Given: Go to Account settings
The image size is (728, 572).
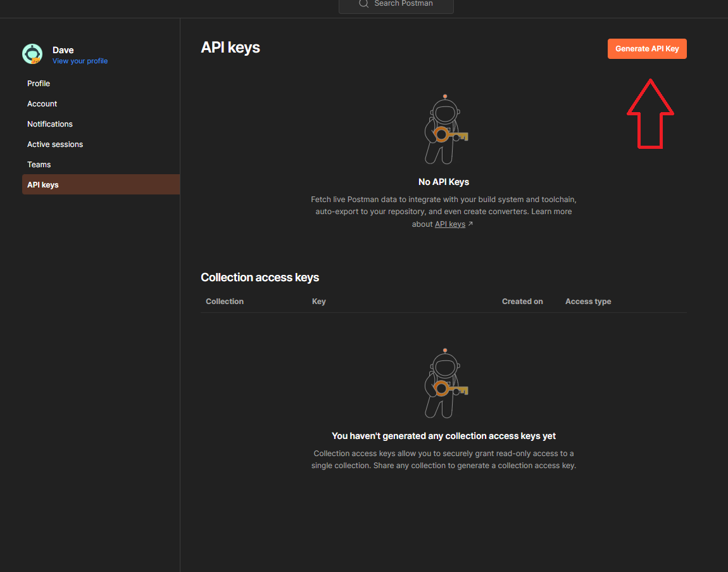Looking at the screenshot, I should (42, 104).
